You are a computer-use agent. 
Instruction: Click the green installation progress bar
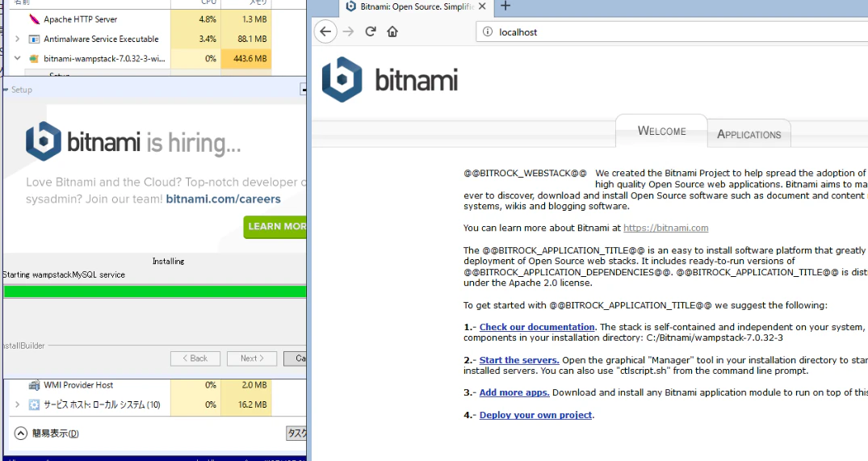coord(155,291)
